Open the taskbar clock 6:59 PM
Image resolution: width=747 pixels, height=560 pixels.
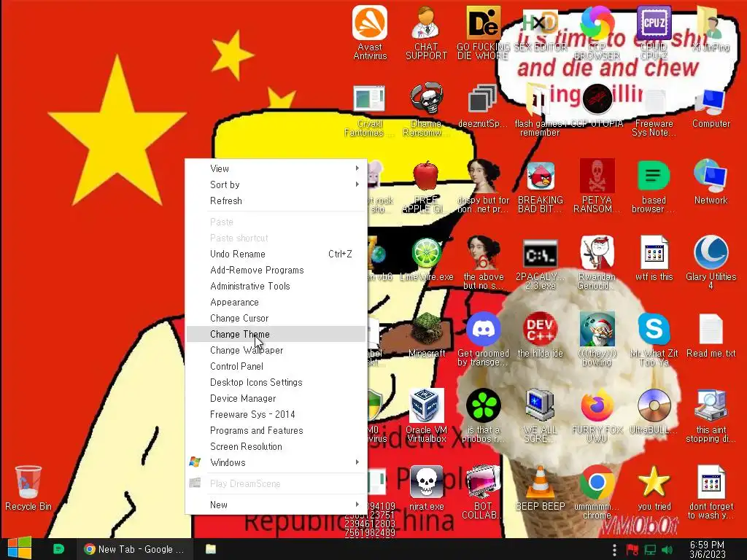pos(708,550)
